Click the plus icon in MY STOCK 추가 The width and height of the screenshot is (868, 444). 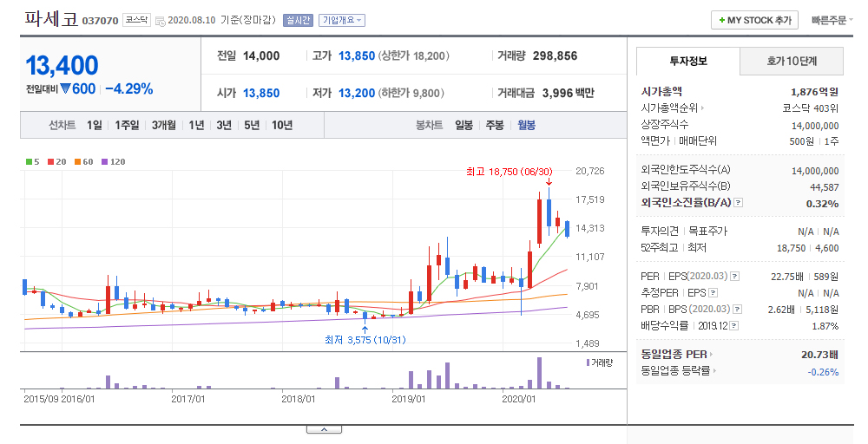tap(722, 21)
